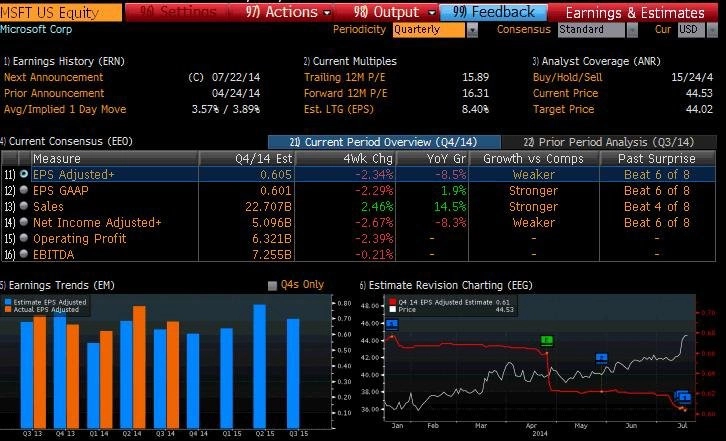Select the Operating Profit radio button
The width and height of the screenshot is (726, 441).
(x=24, y=238)
